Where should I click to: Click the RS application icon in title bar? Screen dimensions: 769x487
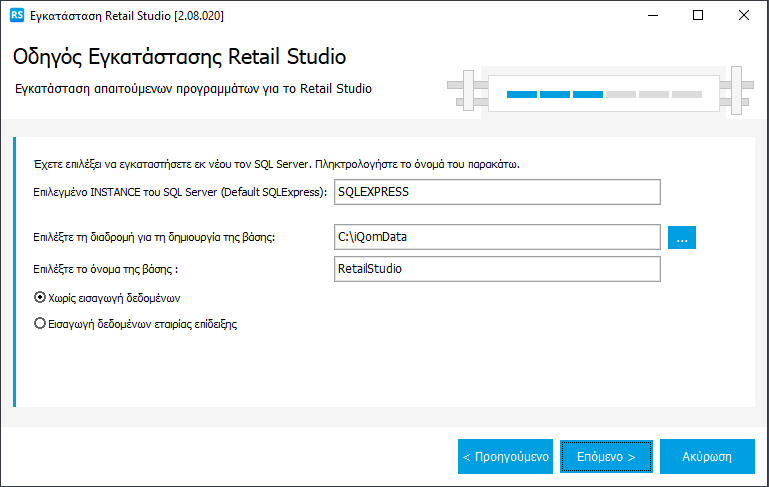pos(16,15)
